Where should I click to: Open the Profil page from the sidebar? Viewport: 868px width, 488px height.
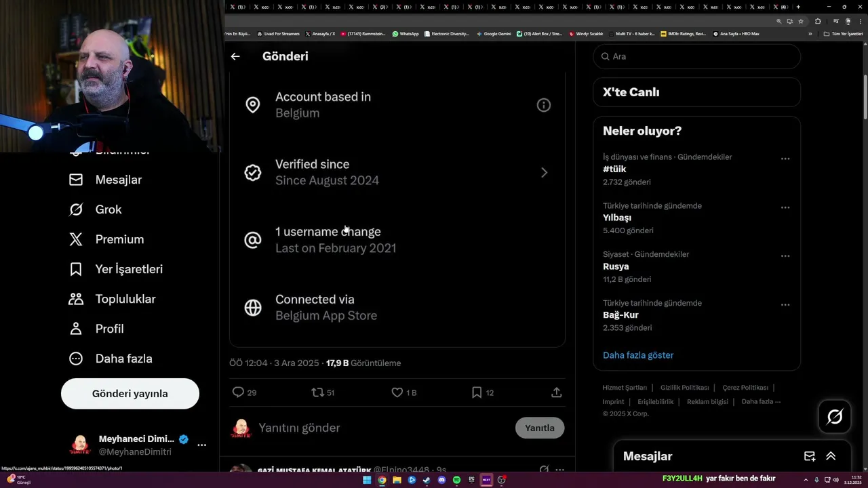click(96, 329)
